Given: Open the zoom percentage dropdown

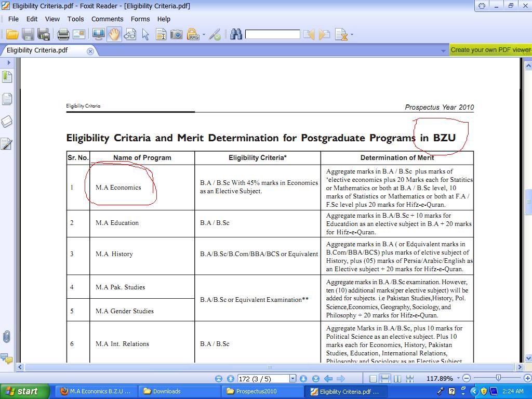Looking at the screenshot, I should (x=457, y=379).
